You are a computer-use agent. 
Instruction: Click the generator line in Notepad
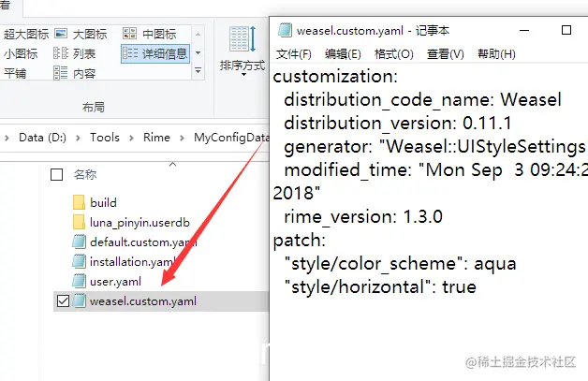[435, 147]
